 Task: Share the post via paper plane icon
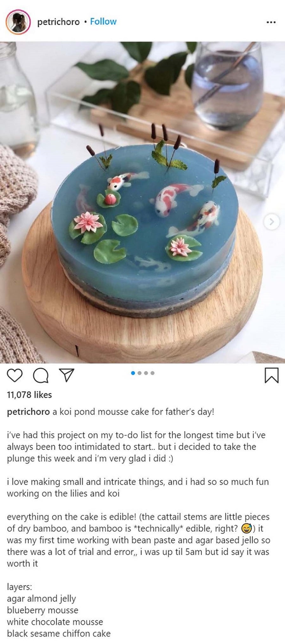(x=67, y=375)
